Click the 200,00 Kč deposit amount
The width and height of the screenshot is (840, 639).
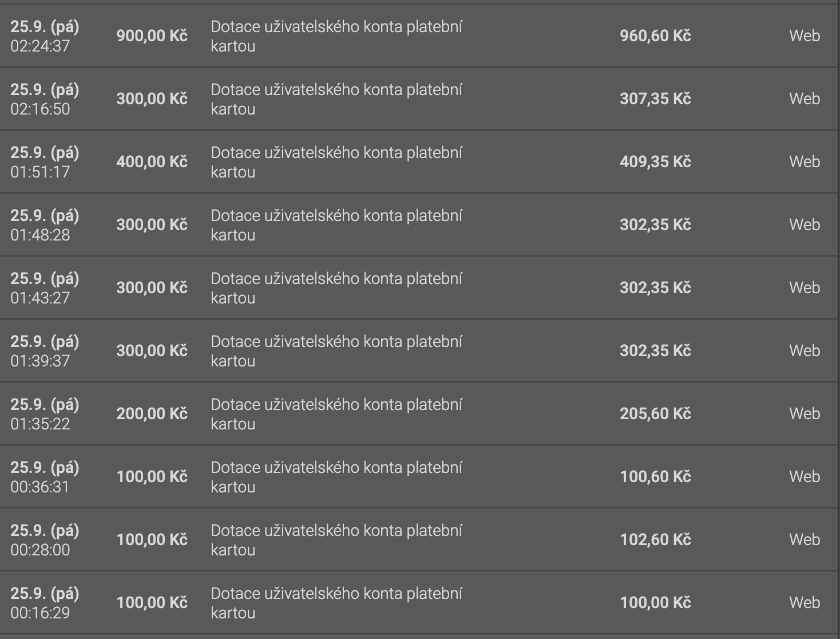152,414
